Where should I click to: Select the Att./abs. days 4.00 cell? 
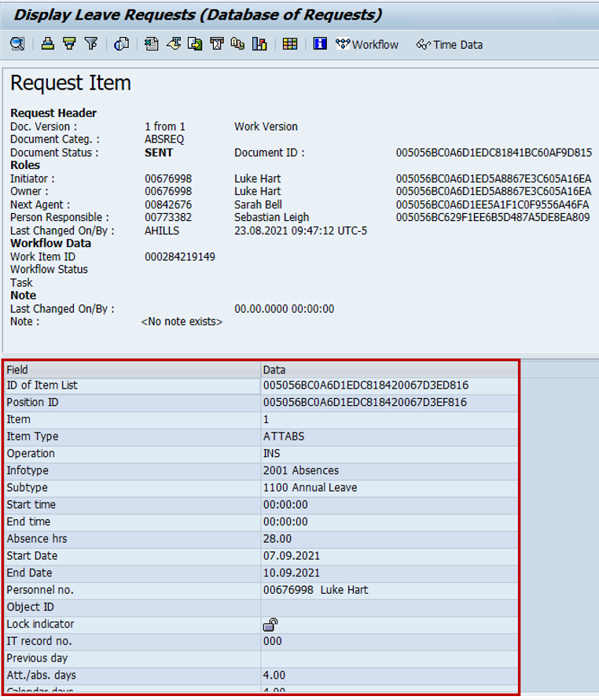[x=389, y=676]
